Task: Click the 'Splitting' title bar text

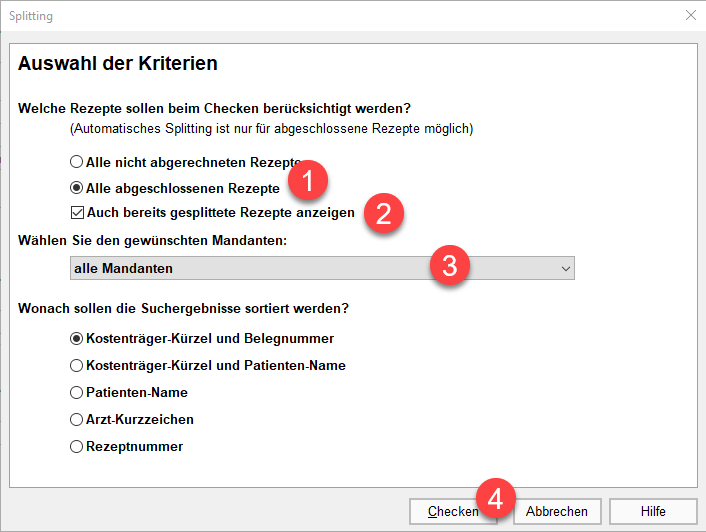Action: (x=31, y=16)
